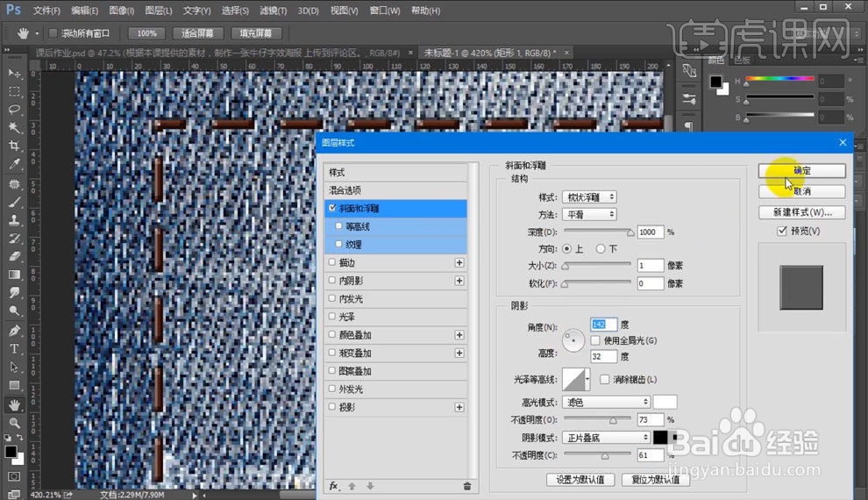
Task: Select the Horizontal Type tool
Action: pos(14,349)
